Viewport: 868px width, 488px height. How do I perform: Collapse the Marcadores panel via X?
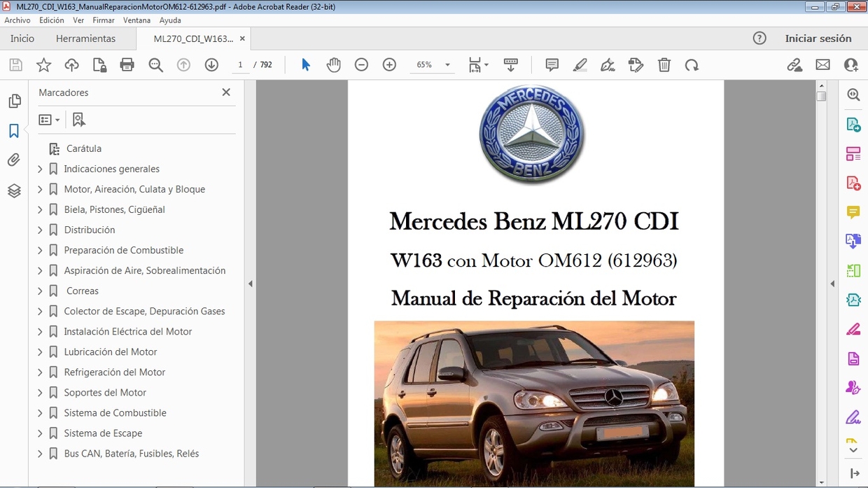225,92
